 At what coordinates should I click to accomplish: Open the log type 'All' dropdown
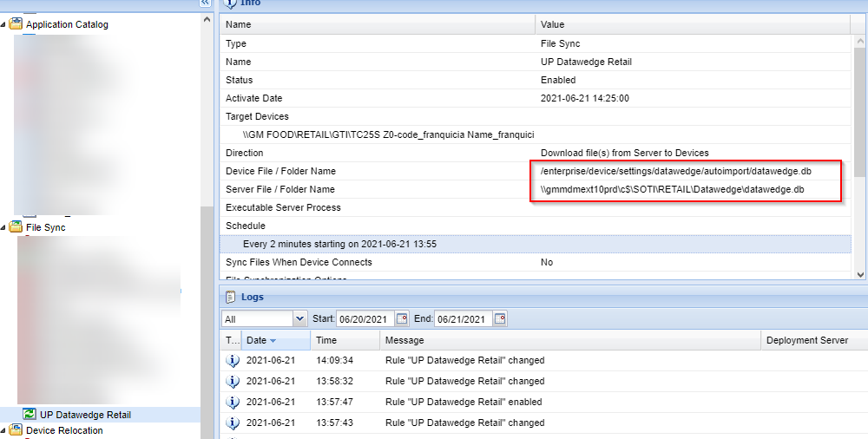[300, 318]
